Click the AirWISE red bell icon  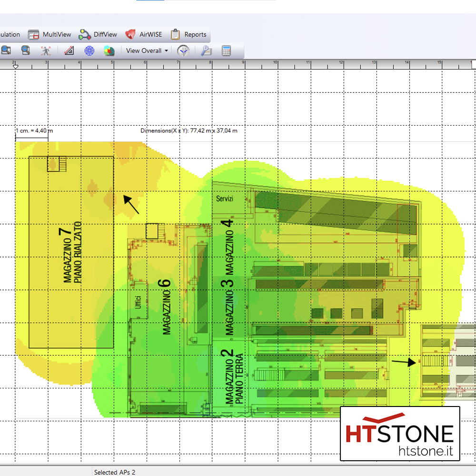(x=130, y=34)
